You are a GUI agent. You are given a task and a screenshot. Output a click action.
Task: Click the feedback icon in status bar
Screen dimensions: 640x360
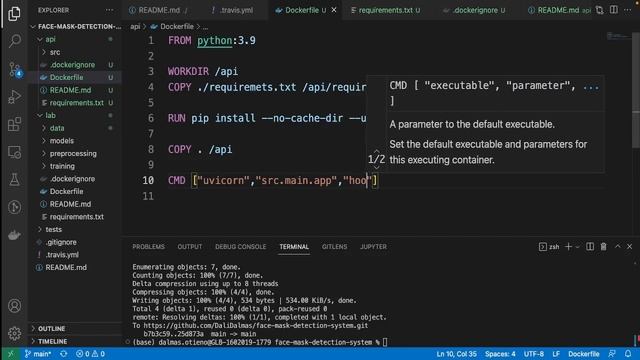coord(611,354)
